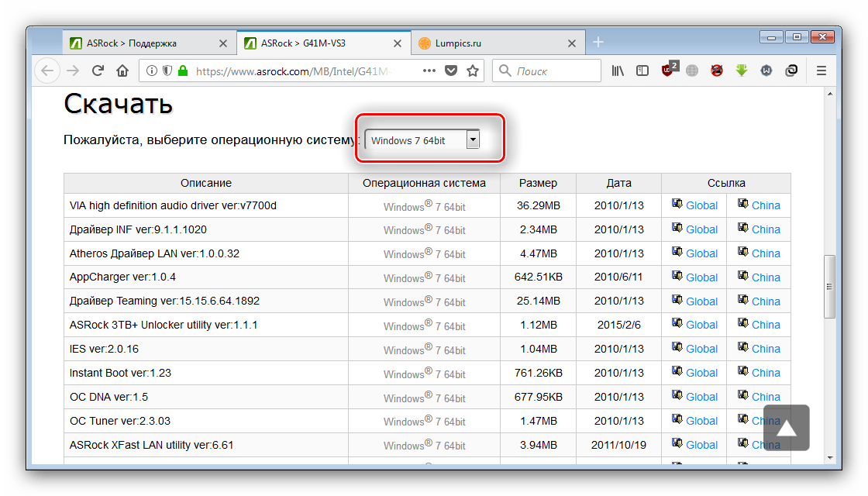Download AppCharger from the China link
The height and width of the screenshot is (496, 868).
765,277
